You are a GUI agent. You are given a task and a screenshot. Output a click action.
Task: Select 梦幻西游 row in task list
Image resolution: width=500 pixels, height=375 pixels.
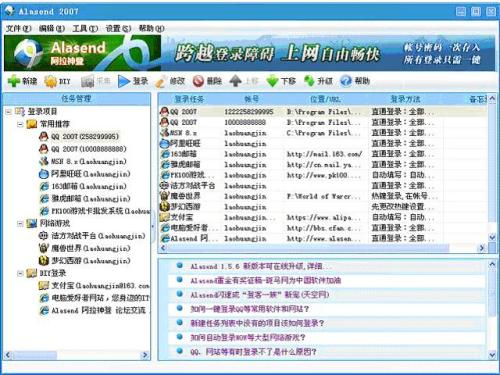(323, 207)
